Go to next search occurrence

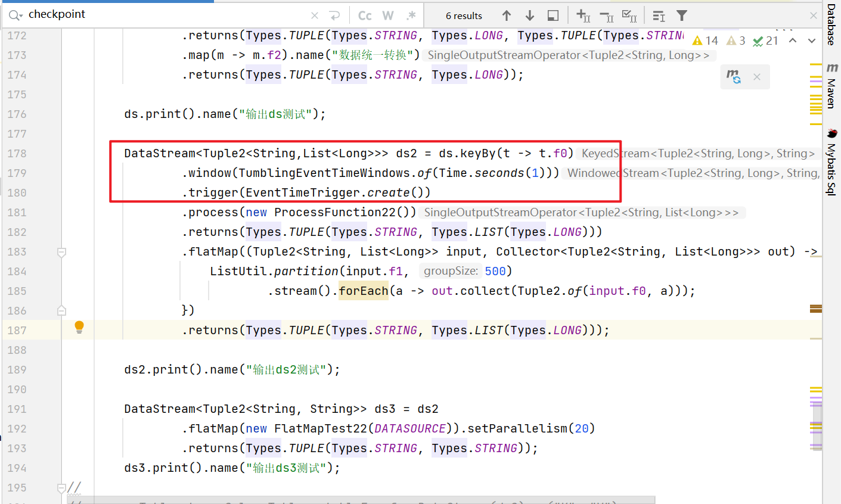click(530, 15)
